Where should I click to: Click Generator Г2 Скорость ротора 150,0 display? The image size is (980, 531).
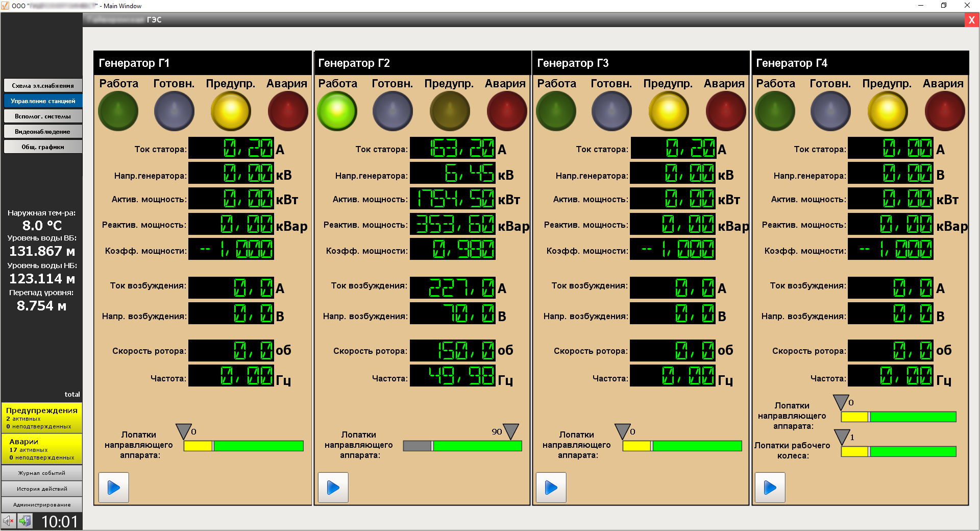453,351
